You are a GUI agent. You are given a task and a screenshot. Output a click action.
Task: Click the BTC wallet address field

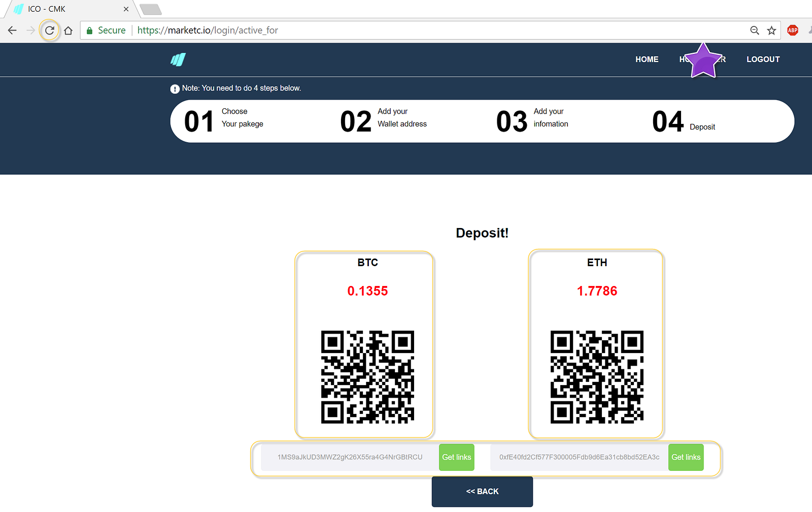[x=350, y=457]
